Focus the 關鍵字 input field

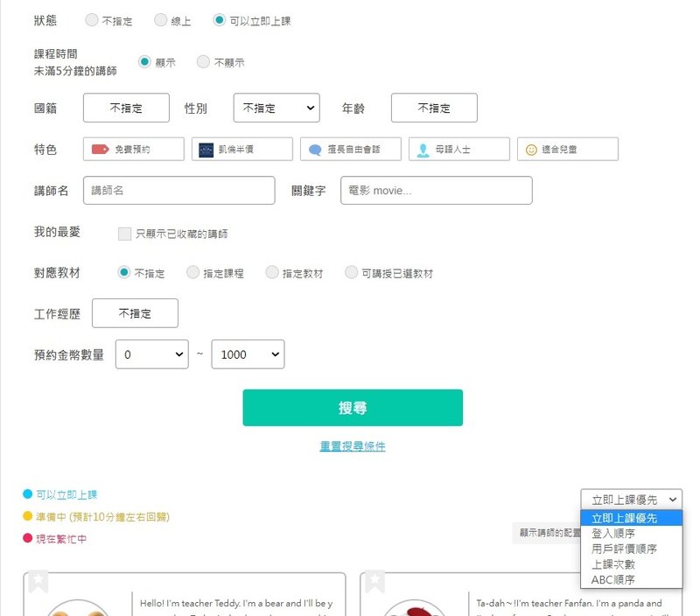click(436, 190)
